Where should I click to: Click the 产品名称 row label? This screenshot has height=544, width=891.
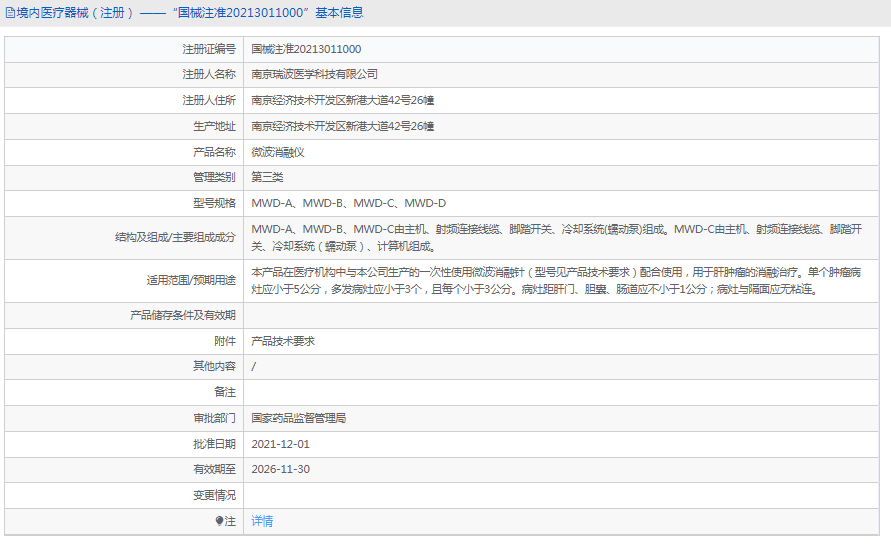pos(214,152)
